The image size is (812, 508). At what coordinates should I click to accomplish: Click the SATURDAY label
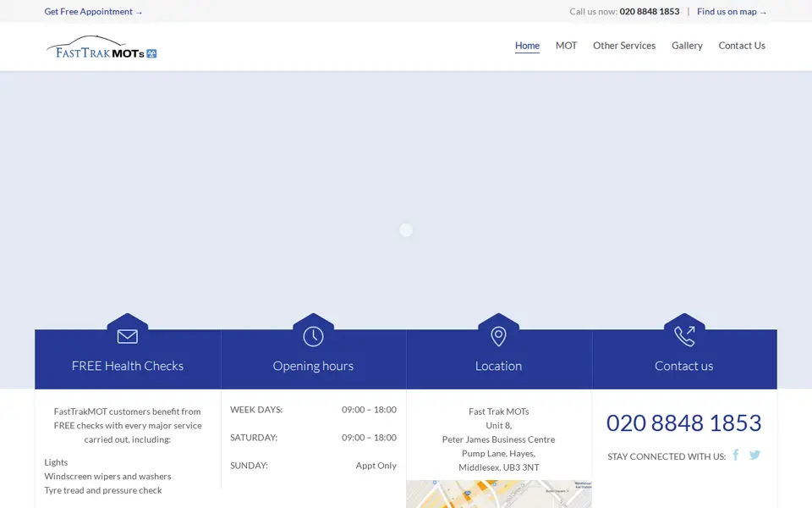[254, 438]
